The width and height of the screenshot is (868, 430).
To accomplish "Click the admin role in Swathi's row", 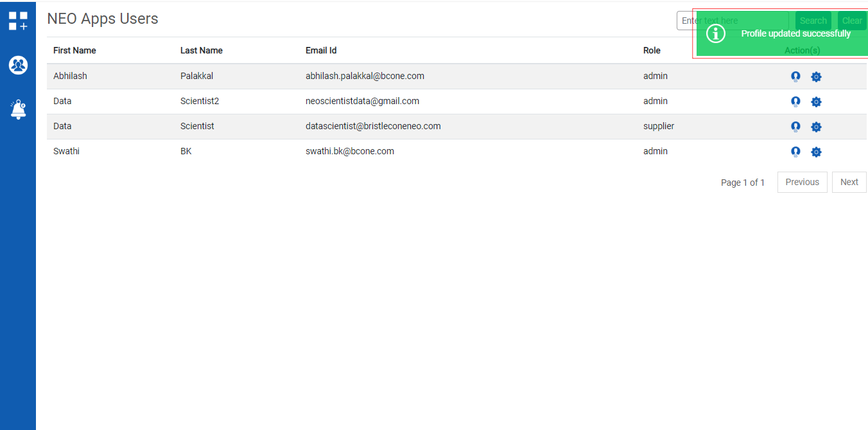I will tap(655, 151).
